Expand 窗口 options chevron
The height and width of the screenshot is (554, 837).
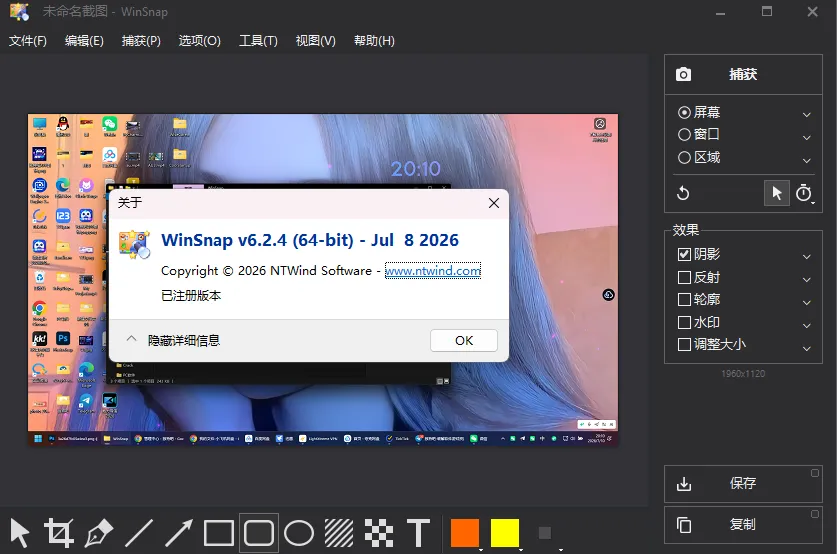tap(807, 138)
